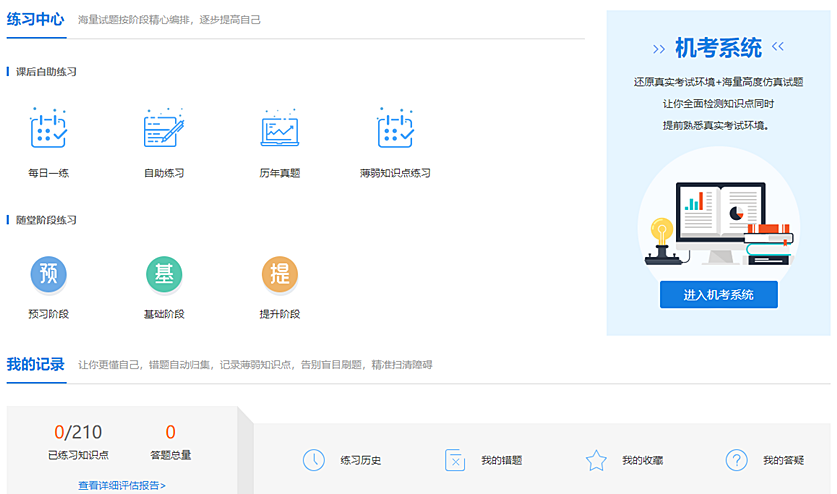This screenshot has height=494, width=837.
Task: Click the 课后自助练习 section header
Action: 46,72
